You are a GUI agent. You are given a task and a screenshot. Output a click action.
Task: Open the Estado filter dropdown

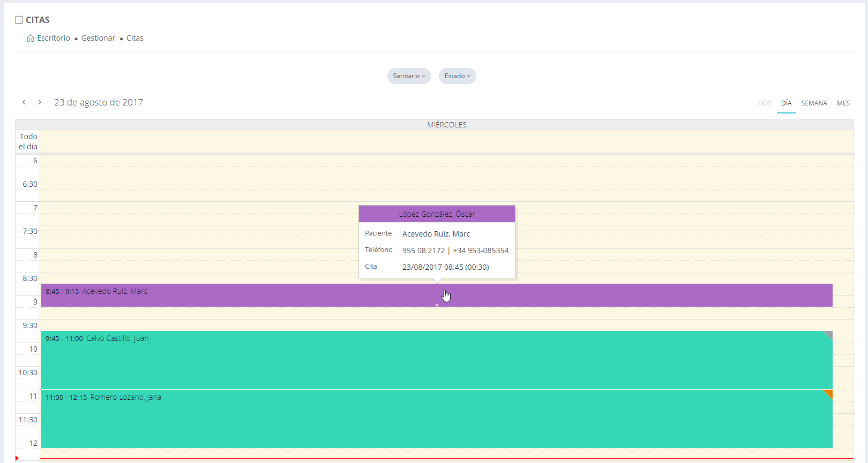pos(457,76)
